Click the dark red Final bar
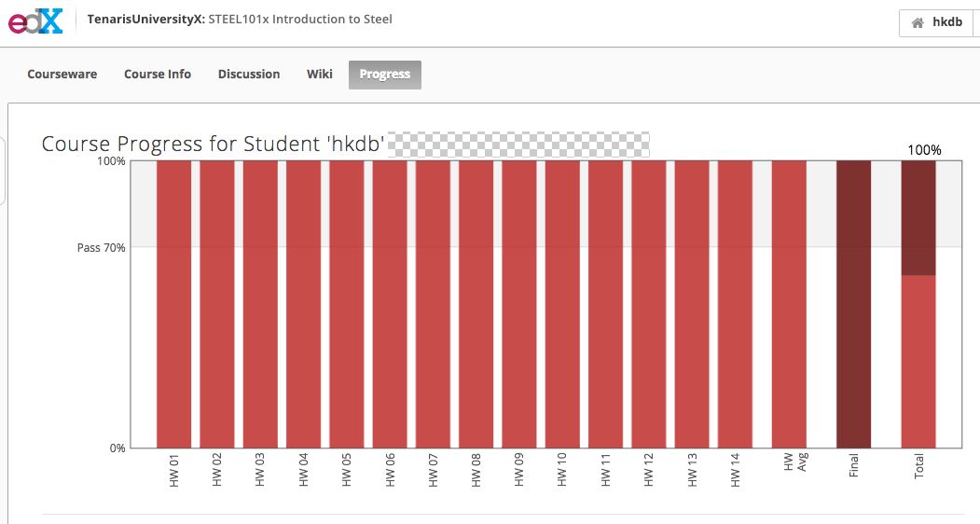The image size is (980, 524). (x=853, y=304)
